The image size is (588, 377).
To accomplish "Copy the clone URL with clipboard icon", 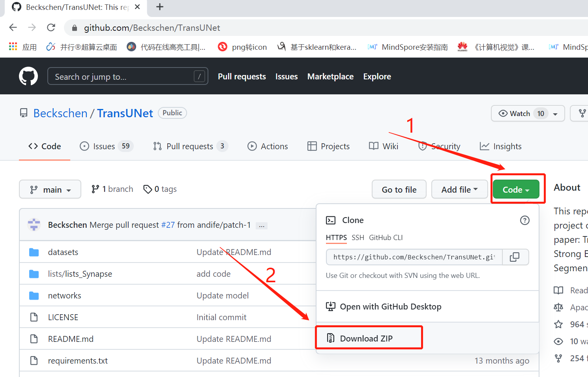I will click(515, 257).
